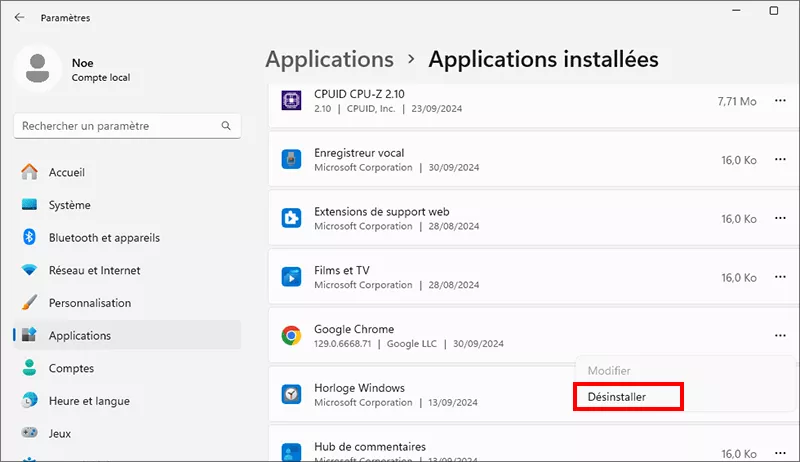Click the Noe Compte local profile
Viewport: 800px width, 462px height.
[73, 69]
